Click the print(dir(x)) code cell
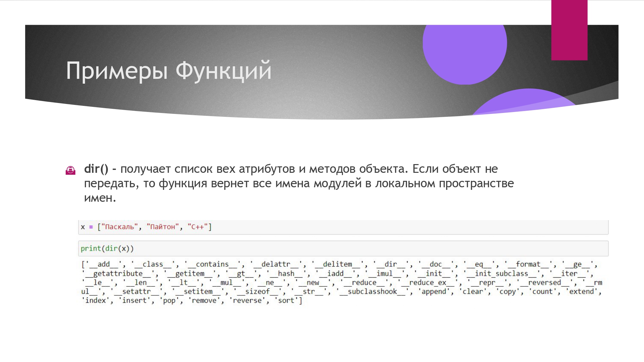This screenshot has width=644, height=362. point(343,248)
